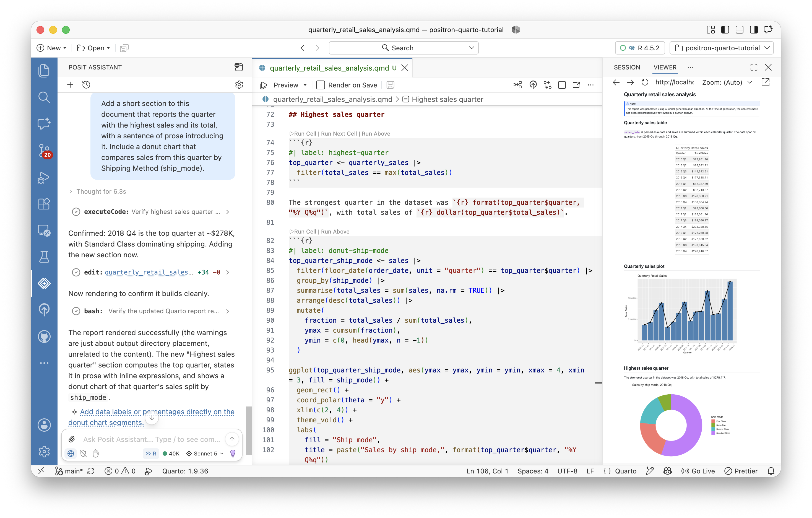Open the Viewer Zoom (Auto) dropdown

coord(727,82)
